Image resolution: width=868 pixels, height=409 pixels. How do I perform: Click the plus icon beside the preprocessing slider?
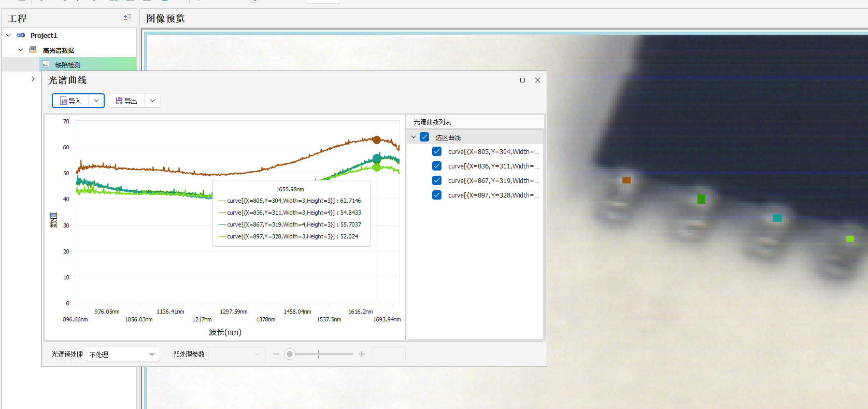[x=362, y=354]
